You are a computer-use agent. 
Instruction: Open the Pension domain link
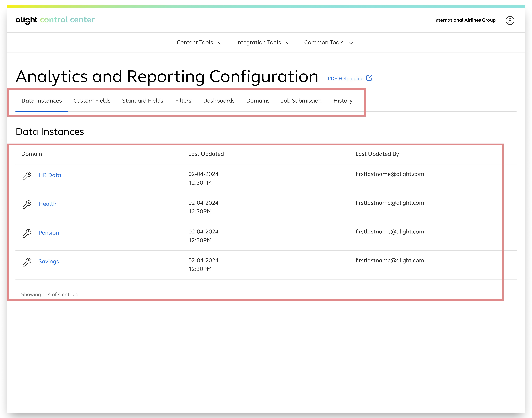click(x=49, y=233)
